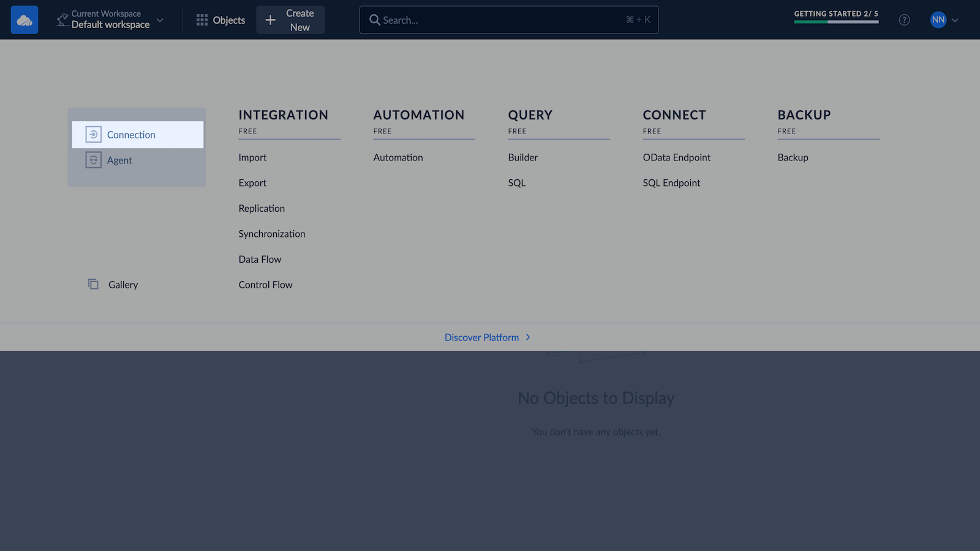Select Backup under the Backup heading
Image resolution: width=980 pixels, height=551 pixels.
793,157
